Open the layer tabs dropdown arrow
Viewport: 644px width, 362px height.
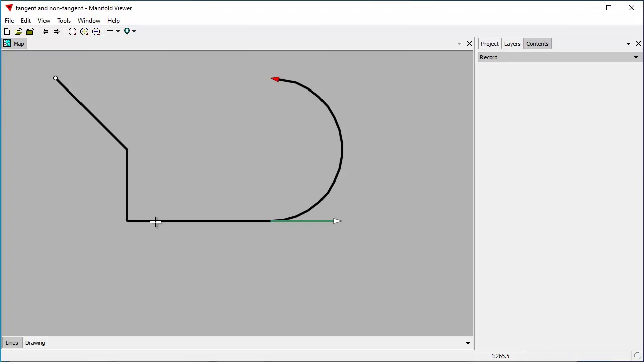pyautogui.click(x=468, y=343)
